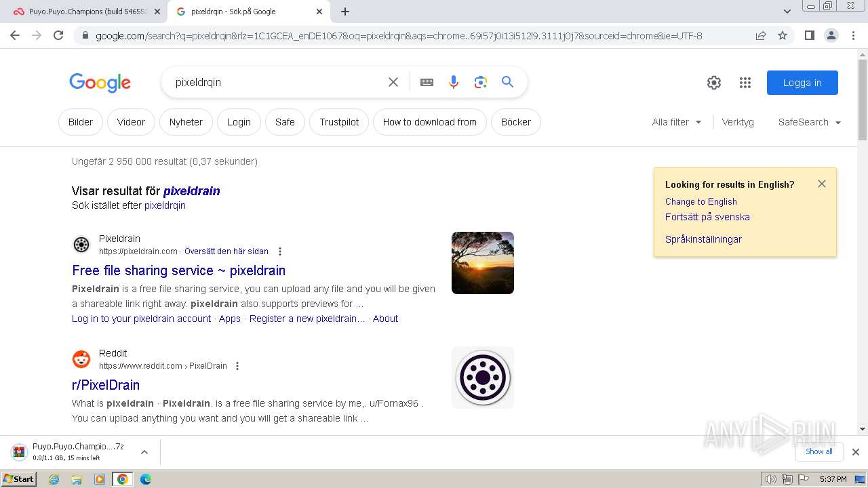This screenshot has height=488, width=868.
Task: Click Show all downloads
Action: click(x=819, y=451)
